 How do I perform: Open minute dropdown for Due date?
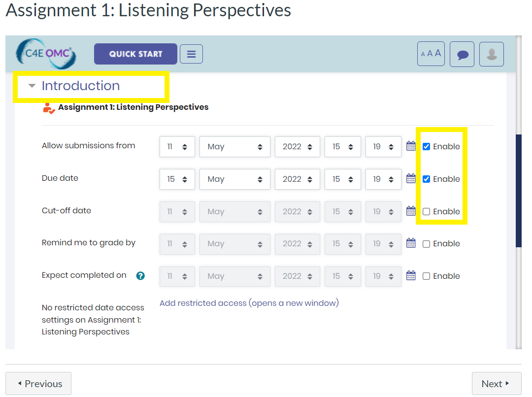click(x=383, y=179)
